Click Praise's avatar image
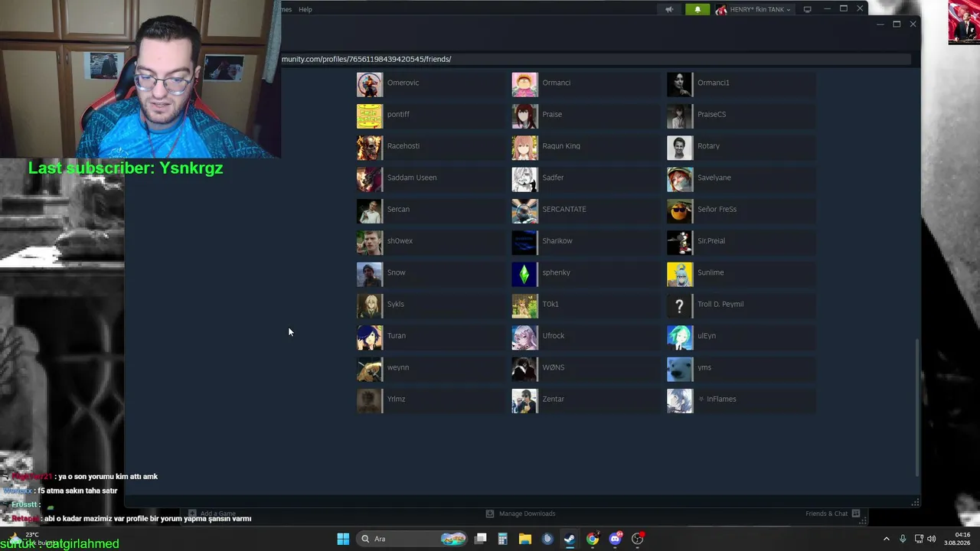 pos(524,116)
